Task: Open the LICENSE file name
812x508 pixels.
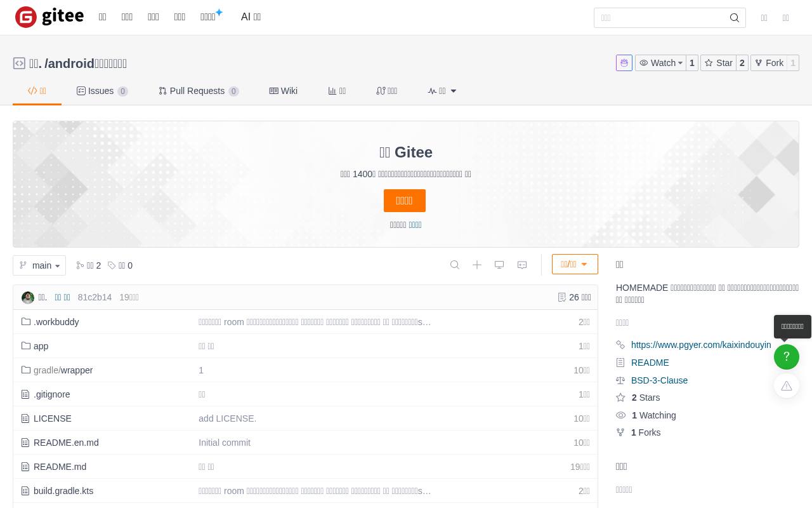Action: tap(53, 418)
